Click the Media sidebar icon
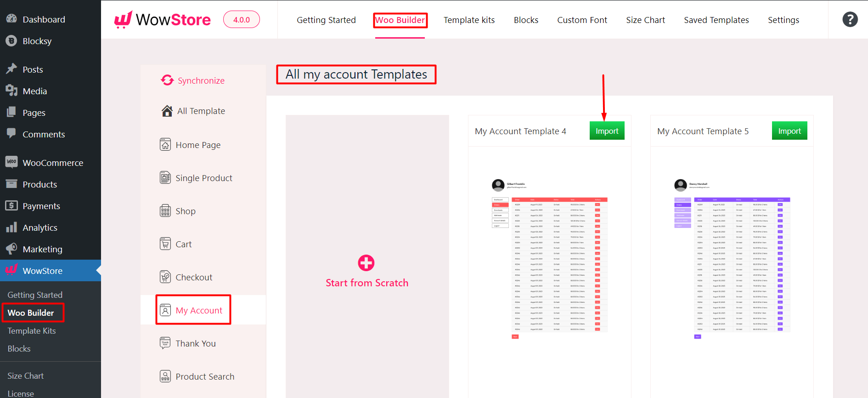The width and height of the screenshot is (868, 398). [11, 91]
